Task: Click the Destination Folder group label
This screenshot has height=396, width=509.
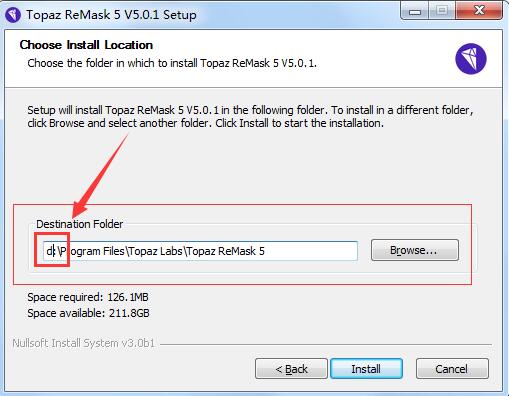Action: [80, 224]
